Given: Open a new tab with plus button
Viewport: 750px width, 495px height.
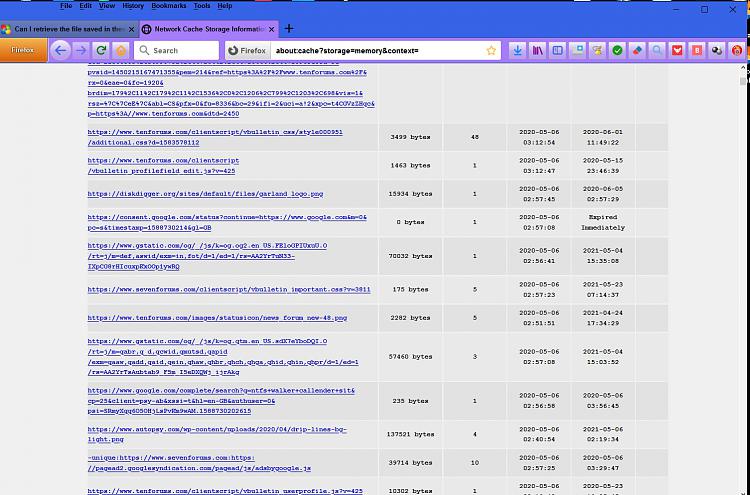Looking at the screenshot, I should pos(288,29).
